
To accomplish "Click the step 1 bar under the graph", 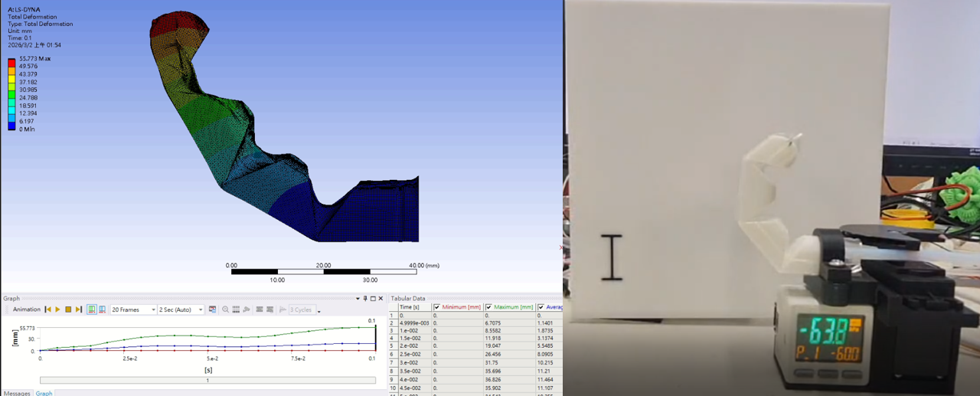I will click(207, 381).
